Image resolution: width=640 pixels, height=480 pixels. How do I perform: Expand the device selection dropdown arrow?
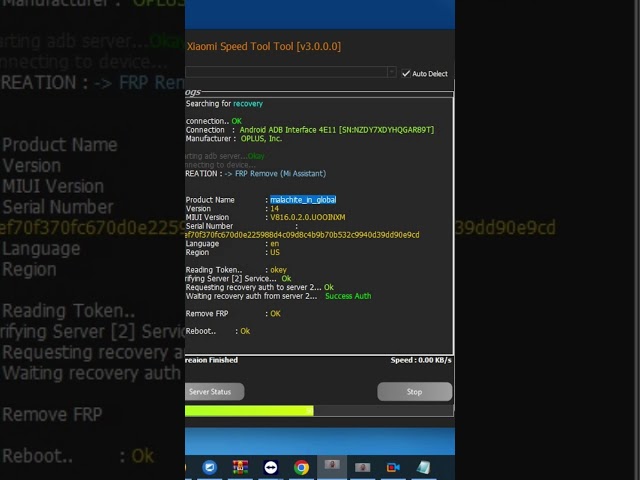point(391,72)
